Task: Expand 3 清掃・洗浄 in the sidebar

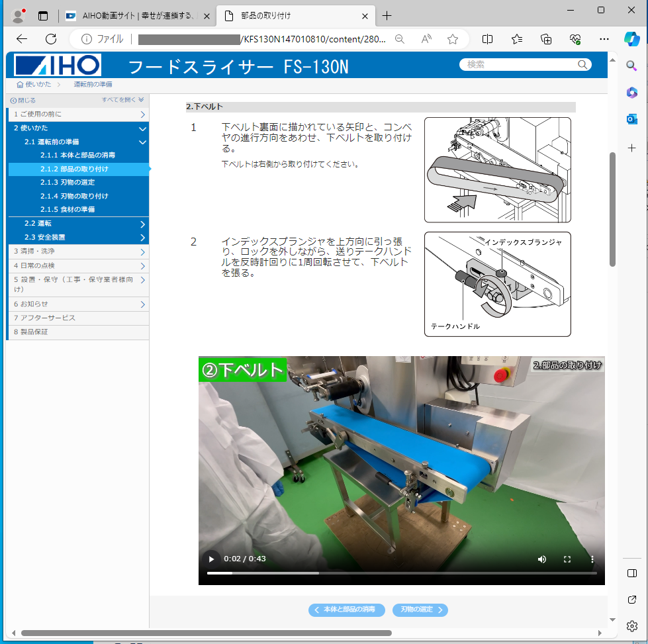Action: pos(142,252)
